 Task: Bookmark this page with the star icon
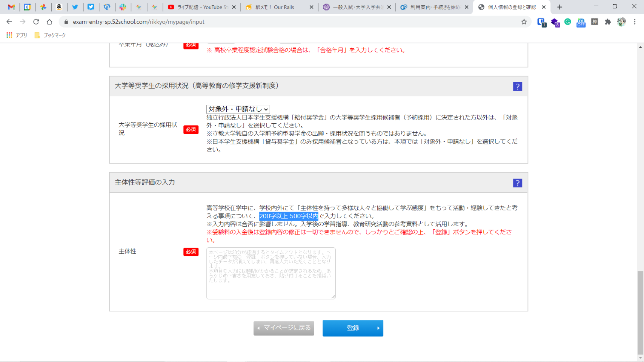click(x=524, y=22)
